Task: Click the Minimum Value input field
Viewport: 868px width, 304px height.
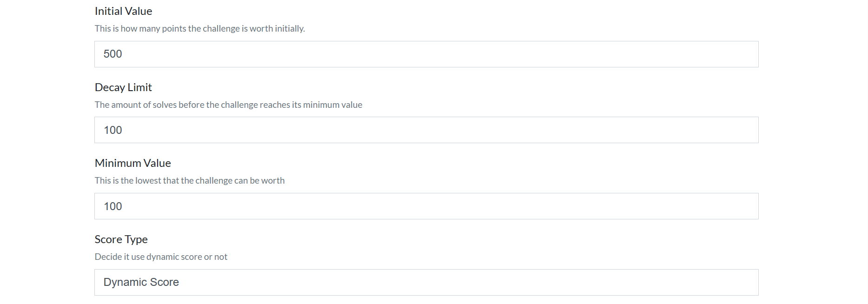Action: click(x=426, y=206)
